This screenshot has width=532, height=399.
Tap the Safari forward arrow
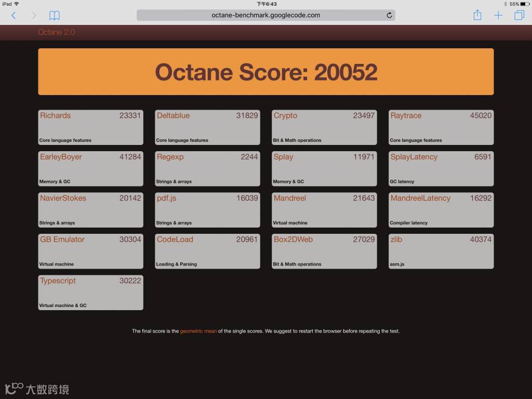(34, 15)
